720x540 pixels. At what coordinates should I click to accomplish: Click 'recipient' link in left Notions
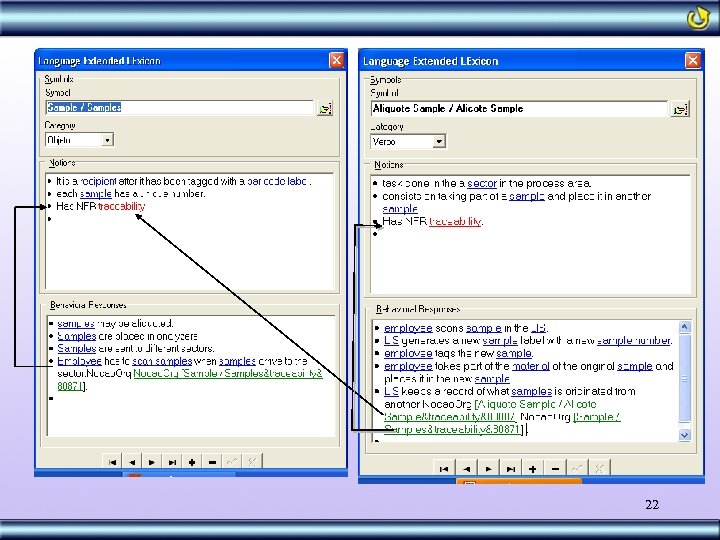click(99, 181)
